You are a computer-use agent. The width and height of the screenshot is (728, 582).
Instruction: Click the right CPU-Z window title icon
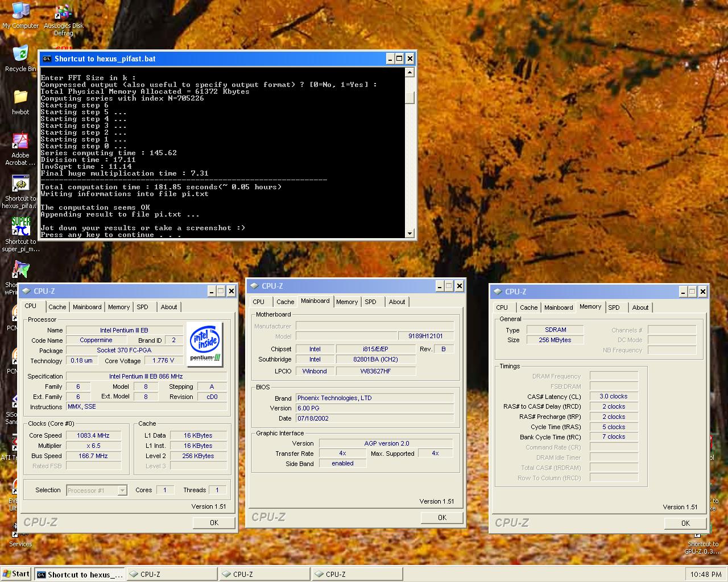497,292
